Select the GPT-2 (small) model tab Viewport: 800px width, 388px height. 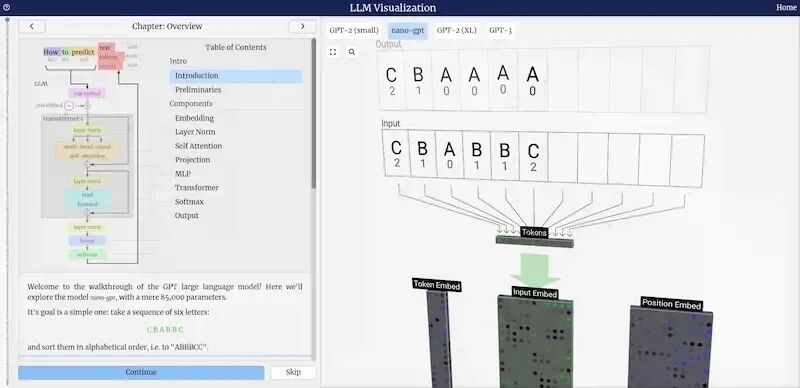click(354, 31)
